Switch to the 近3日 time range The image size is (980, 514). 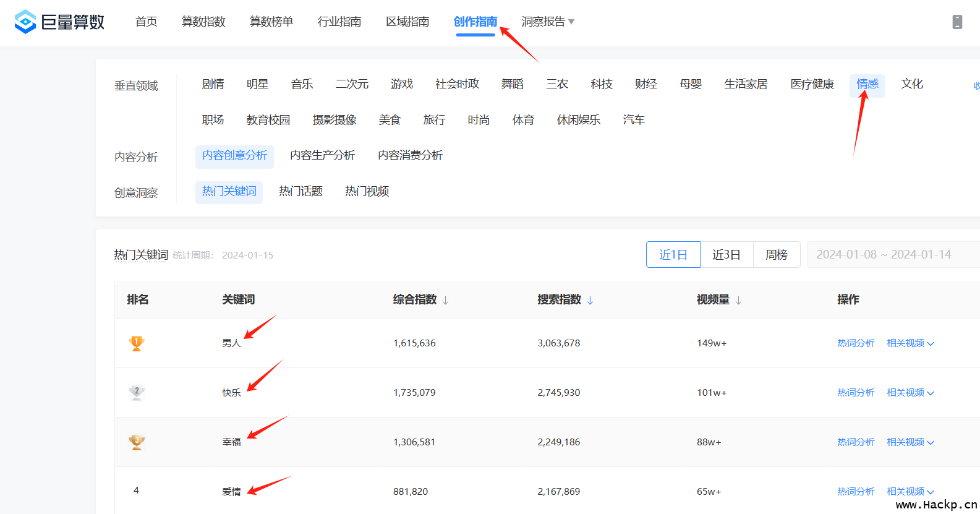point(726,255)
